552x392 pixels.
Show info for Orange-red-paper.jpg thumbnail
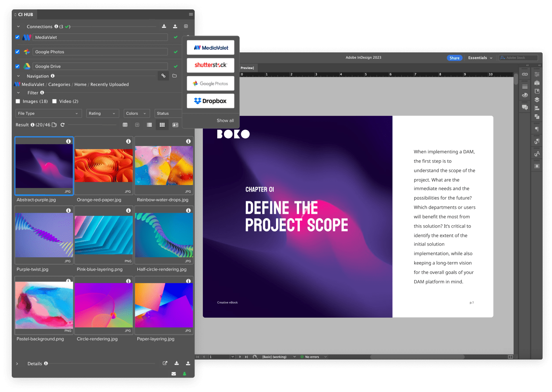point(128,141)
